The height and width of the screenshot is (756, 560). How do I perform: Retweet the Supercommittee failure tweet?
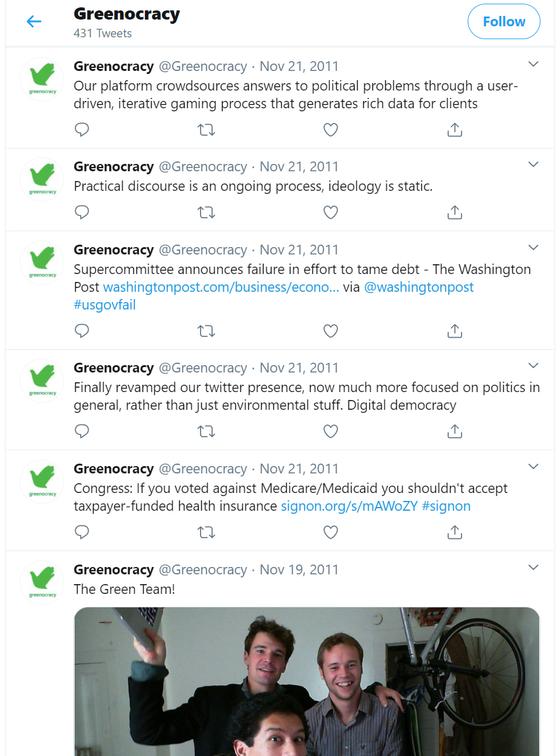coord(207,331)
